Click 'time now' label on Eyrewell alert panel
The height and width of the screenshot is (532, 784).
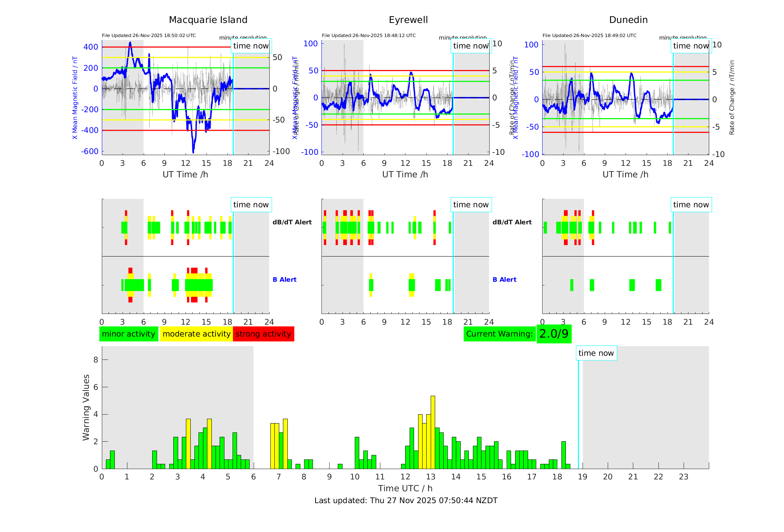pos(471,205)
